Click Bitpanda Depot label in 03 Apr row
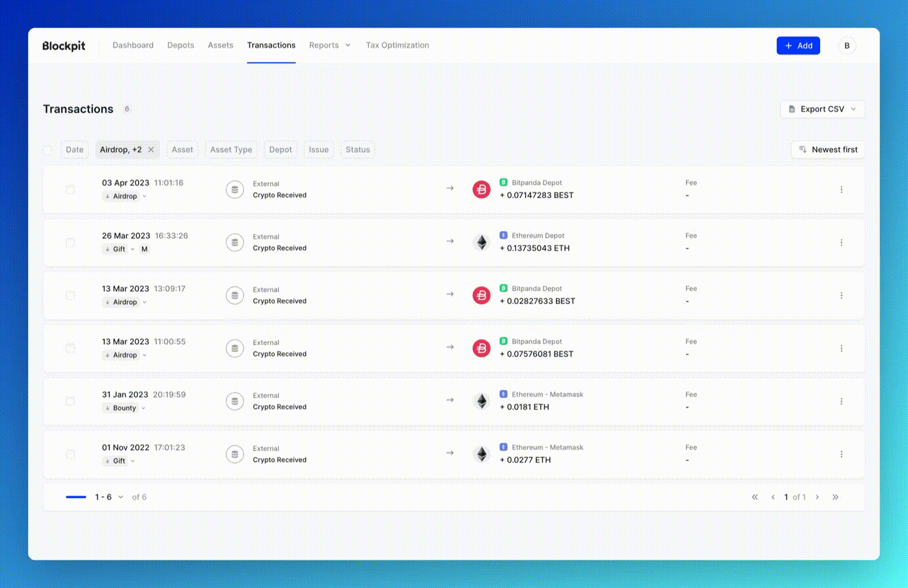The width and height of the screenshot is (908, 588). point(537,183)
